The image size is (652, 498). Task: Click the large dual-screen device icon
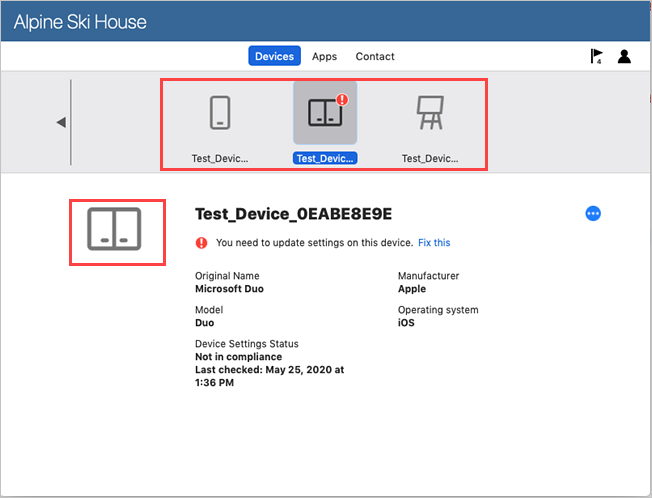coord(114,229)
